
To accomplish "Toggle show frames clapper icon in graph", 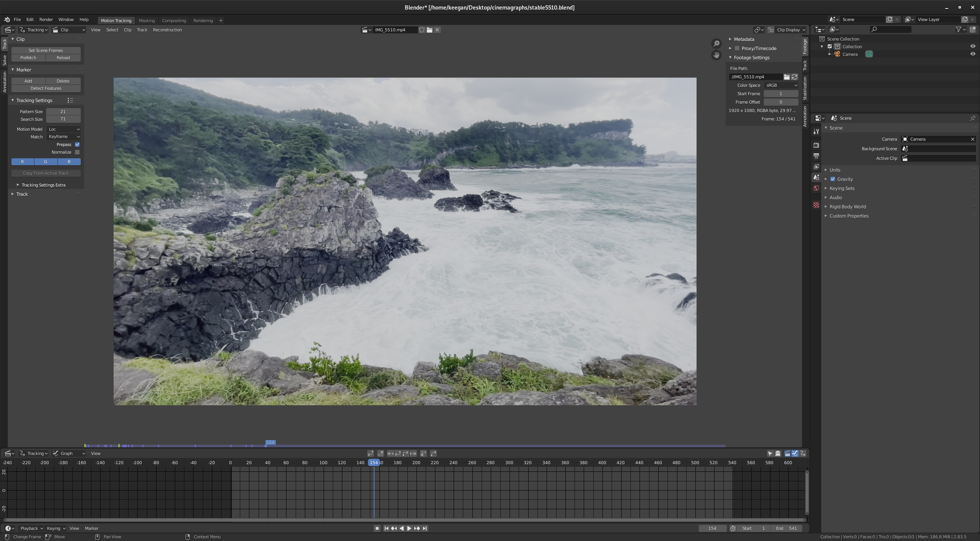I will click(787, 453).
